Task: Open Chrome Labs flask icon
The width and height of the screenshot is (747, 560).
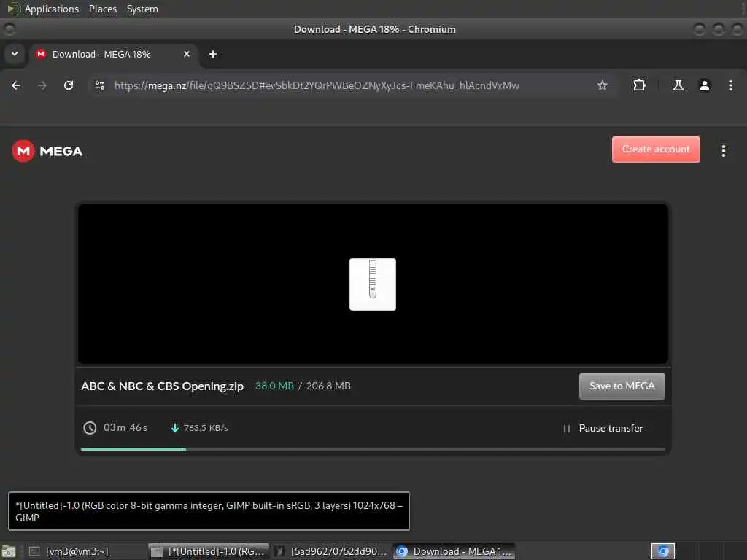Action: point(678,85)
